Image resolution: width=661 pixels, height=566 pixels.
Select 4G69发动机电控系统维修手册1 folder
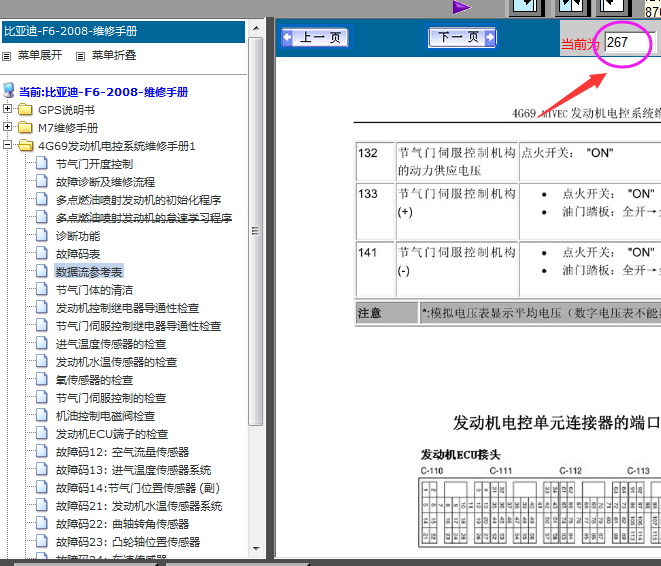pos(117,146)
